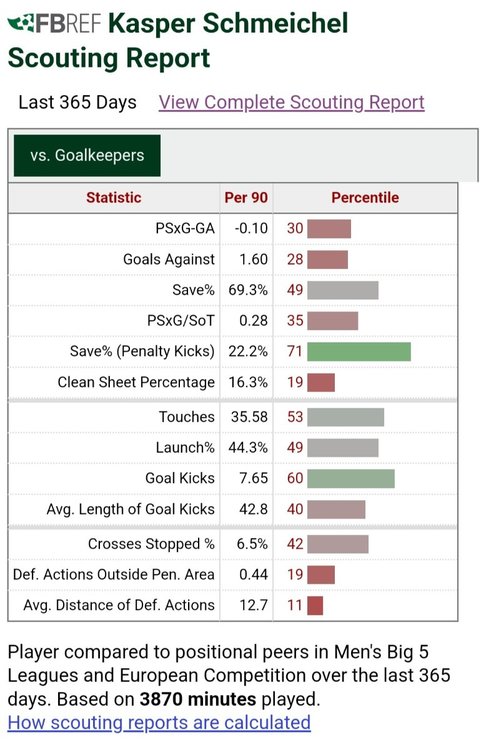The image size is (486, 750).
Task: Click the Goals Against percentile bar
Action: pyautogui.click(x=328, y=260)
